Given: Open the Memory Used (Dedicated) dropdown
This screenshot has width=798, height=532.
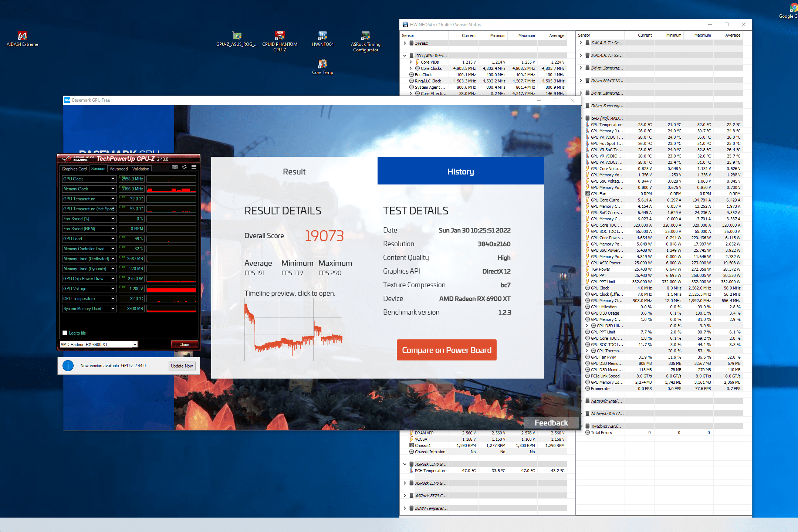Looking at the screenshot, I should [x=113, y=259].
